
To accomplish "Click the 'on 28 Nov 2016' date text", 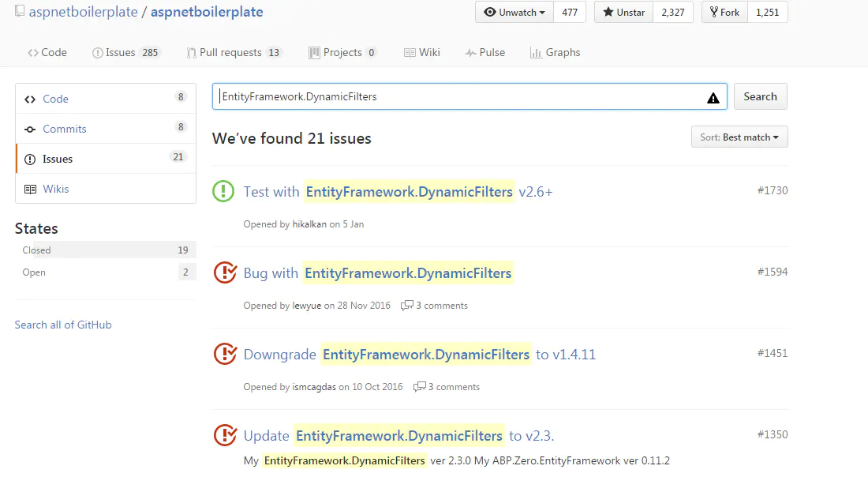I will [x=357, y=306].
